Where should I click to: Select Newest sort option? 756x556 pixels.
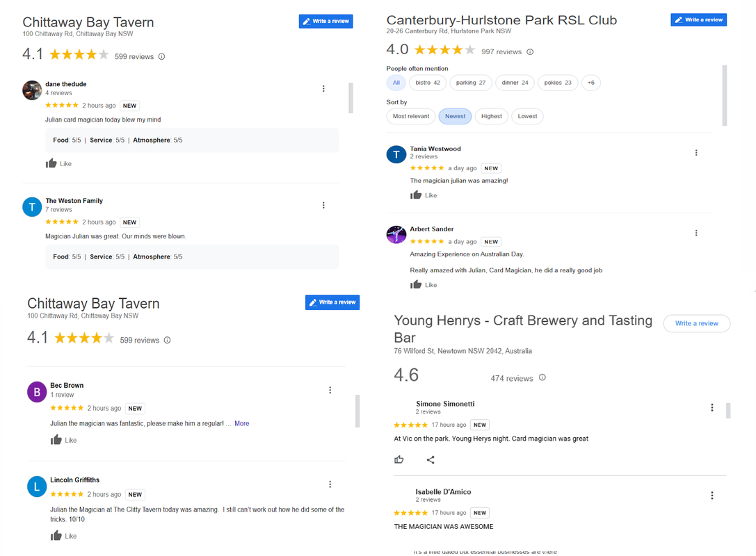(x=455, y=116)
